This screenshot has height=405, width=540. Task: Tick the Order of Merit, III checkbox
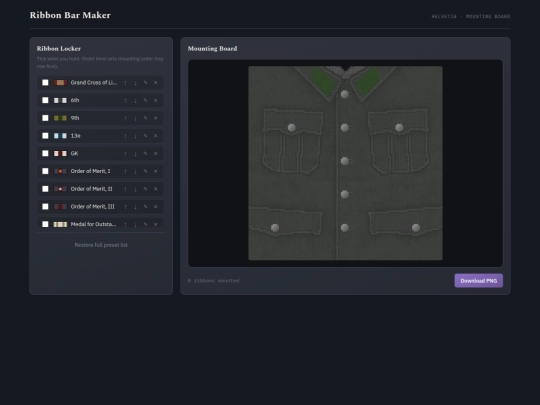[x=45, y=207]
